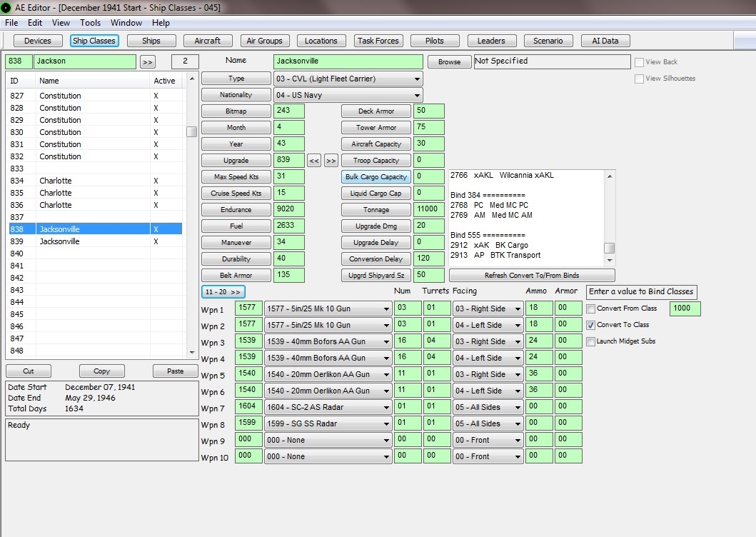Open the Tools menu

90,23
